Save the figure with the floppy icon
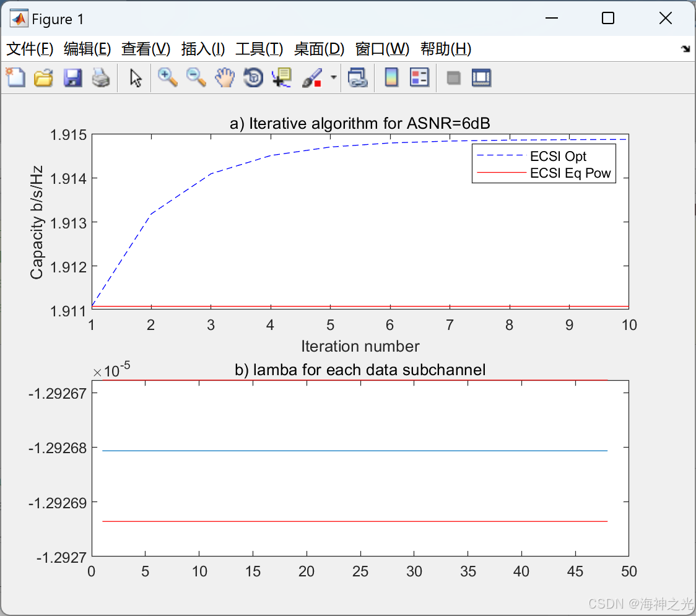 tap(72, 77)
